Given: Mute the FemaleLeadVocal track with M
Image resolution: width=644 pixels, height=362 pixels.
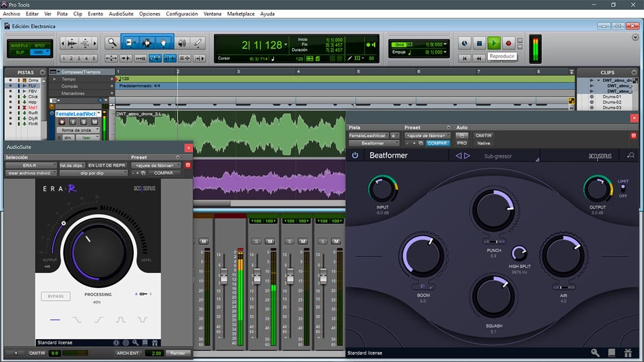Looking at the screenshot, I should [x=95, y=122].
